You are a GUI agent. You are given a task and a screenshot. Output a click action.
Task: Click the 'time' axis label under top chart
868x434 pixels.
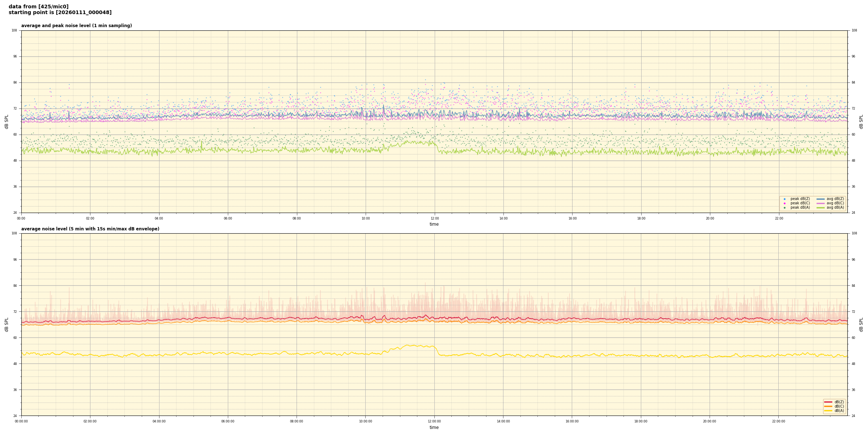pyautogui.click(x=434, y=224)
